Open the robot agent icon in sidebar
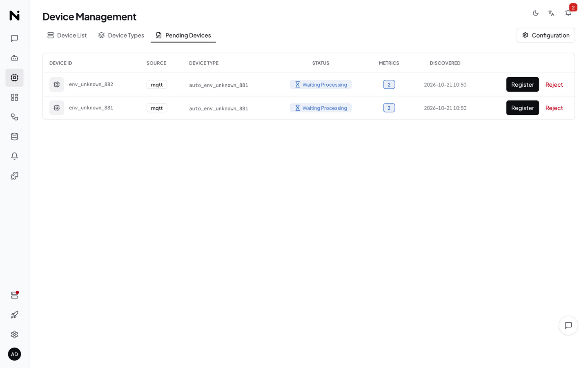 coord(14,58)
